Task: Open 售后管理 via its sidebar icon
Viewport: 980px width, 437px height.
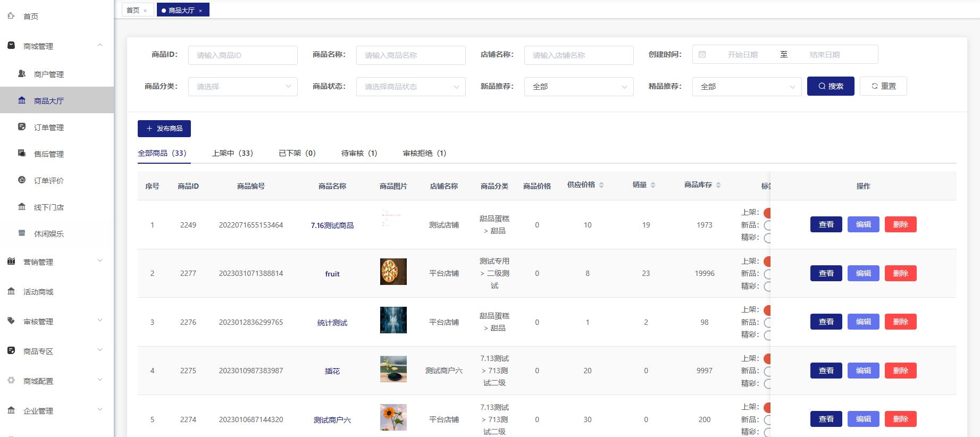Action: (22, 154)
